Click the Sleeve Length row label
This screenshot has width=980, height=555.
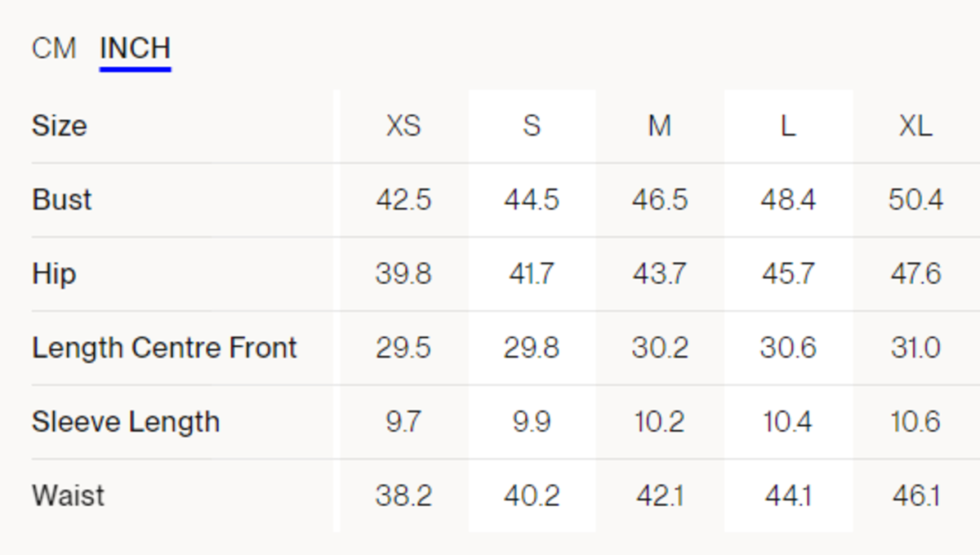126,422
